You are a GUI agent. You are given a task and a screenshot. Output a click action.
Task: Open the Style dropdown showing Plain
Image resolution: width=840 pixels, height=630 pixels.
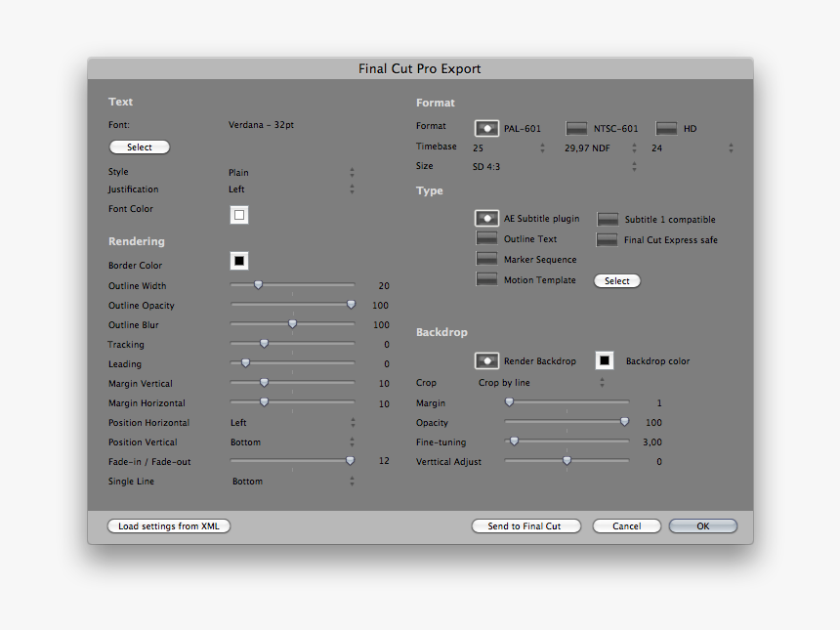click(291, 173)
